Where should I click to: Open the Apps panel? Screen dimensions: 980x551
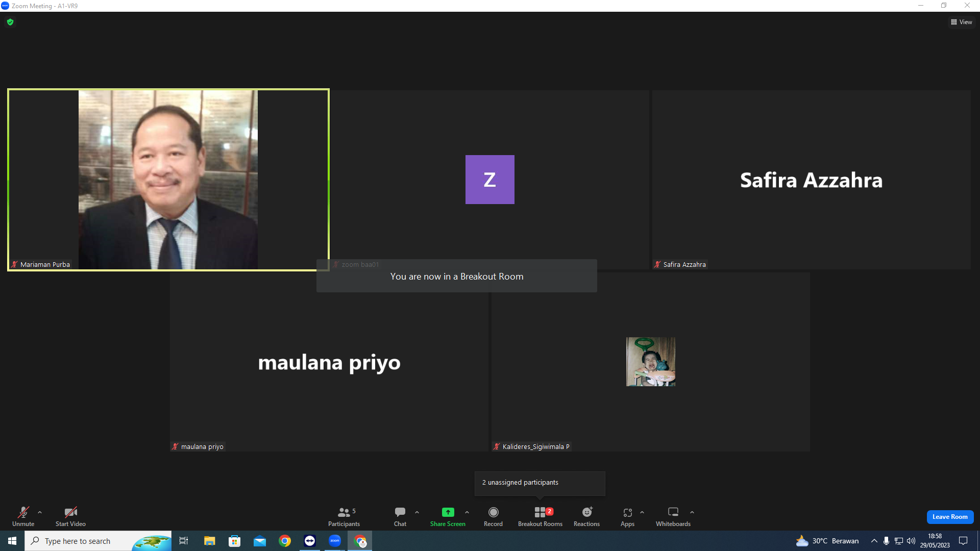click(627, 516)
